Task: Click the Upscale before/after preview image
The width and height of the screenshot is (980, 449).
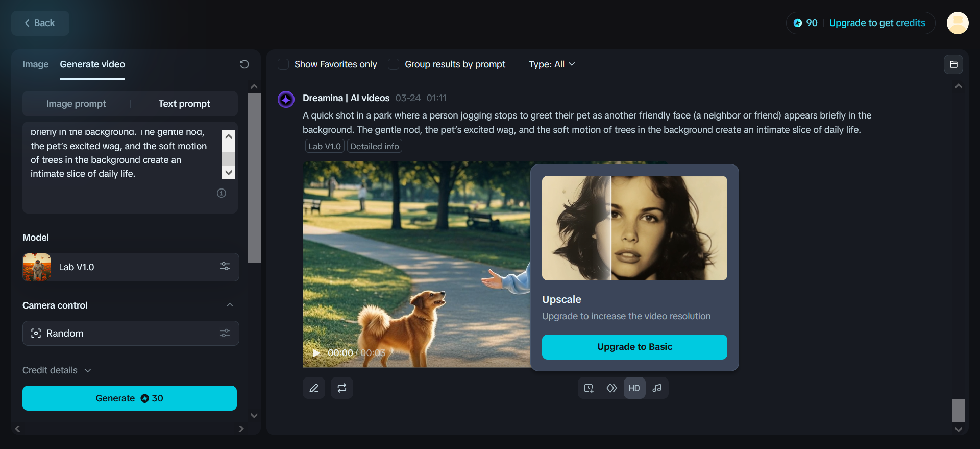Action: (x=634, y=228)
